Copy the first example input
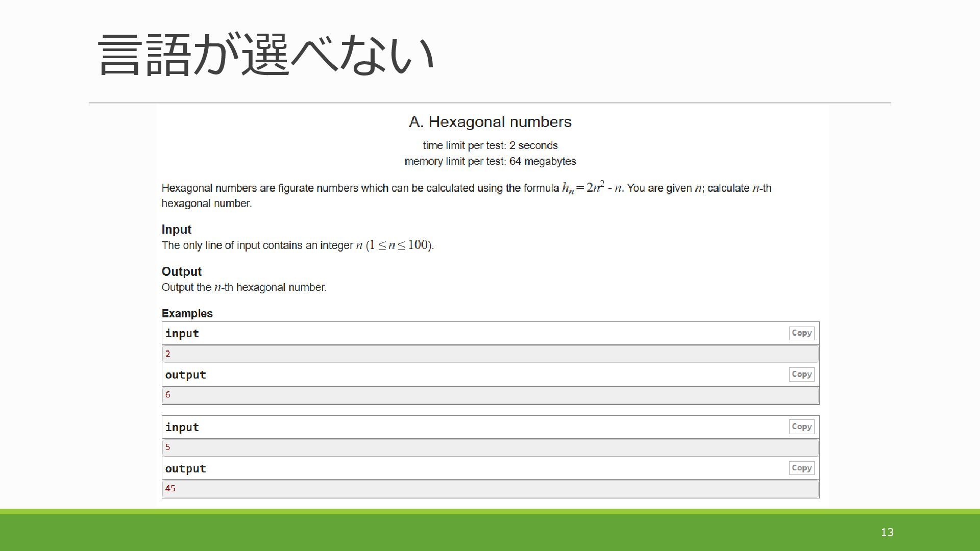The image size is (980, 551). [801, 333]
